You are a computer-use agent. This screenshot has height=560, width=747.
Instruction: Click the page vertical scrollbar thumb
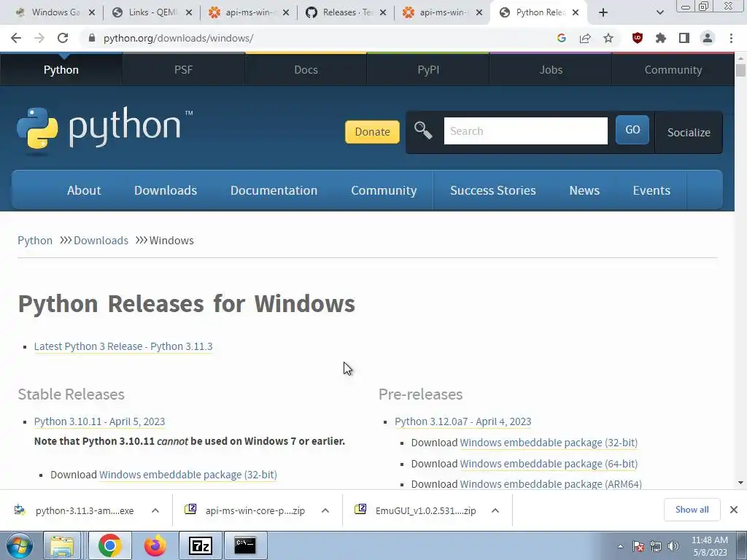click(740, 70)
